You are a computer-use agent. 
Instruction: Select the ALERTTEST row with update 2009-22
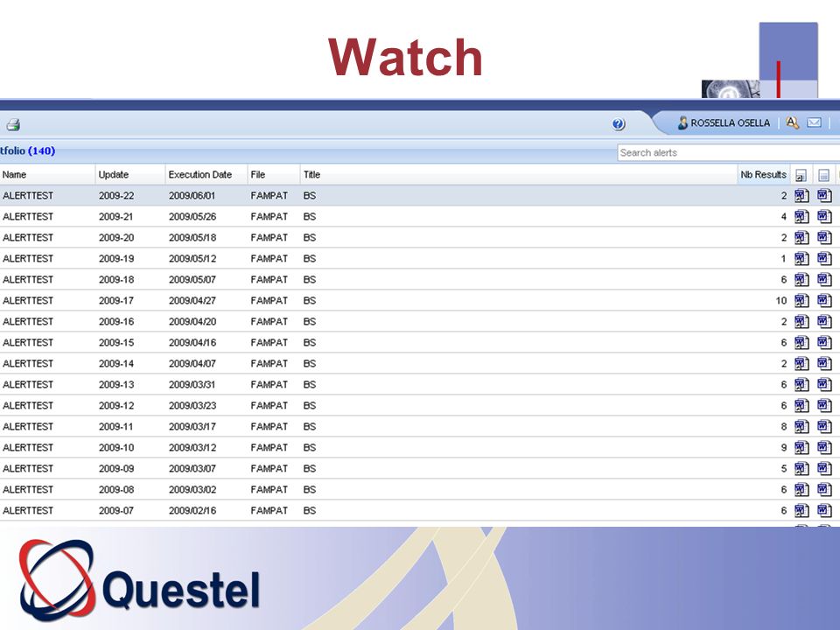tap(420, 195)
